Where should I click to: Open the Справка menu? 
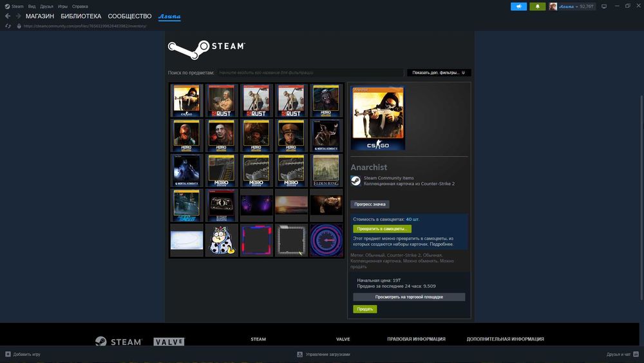click(x=80, y=6)
